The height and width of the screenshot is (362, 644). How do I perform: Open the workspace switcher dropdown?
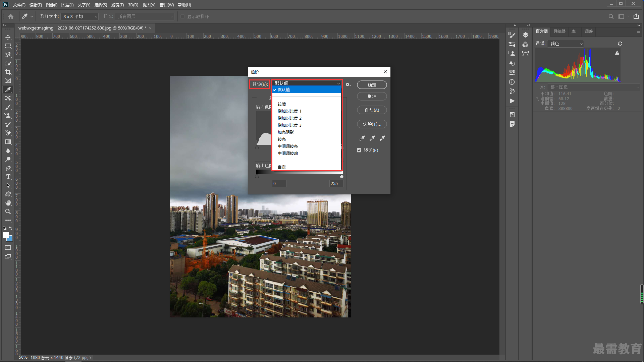621,16
